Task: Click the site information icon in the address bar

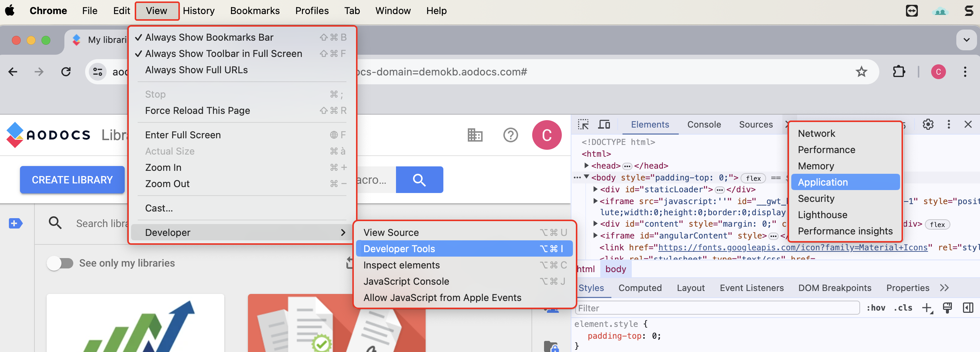Action: pyautogui.click(x=98, y=72)
